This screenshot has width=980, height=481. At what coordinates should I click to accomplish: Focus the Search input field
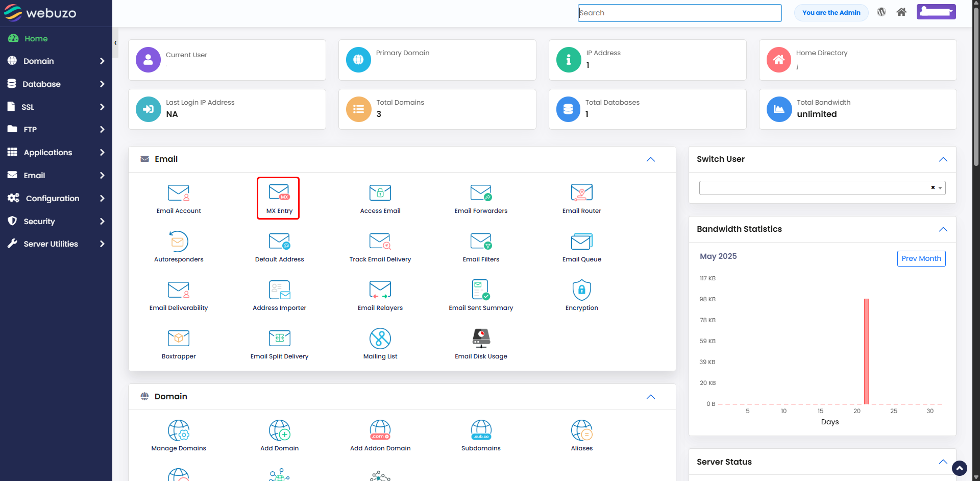coord(679,13)
